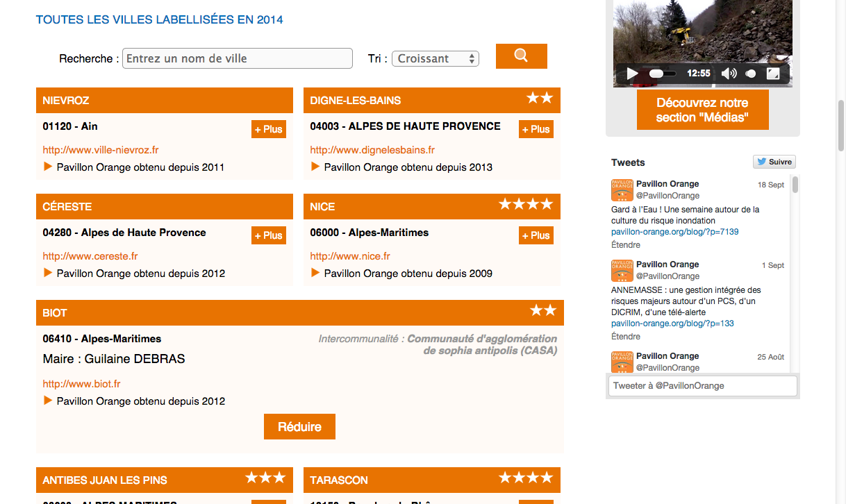This screenshot has width=846, height=504.
Task: Click the ANTIBES JUAN LES PINS card title
Action: tap(105, 480)
